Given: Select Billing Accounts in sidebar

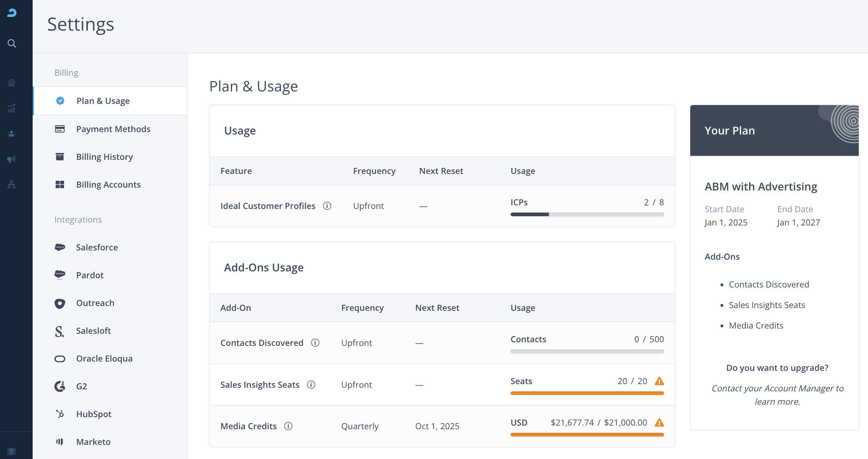Looking at the screenshot, I should (108, 185).
